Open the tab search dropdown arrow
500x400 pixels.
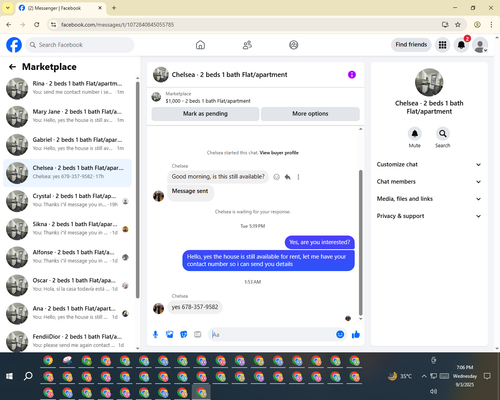[x=7, y=8]
